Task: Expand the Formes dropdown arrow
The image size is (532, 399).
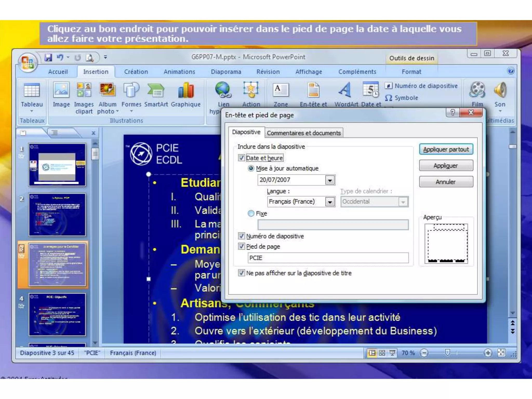Action: (x=131, y=111)
